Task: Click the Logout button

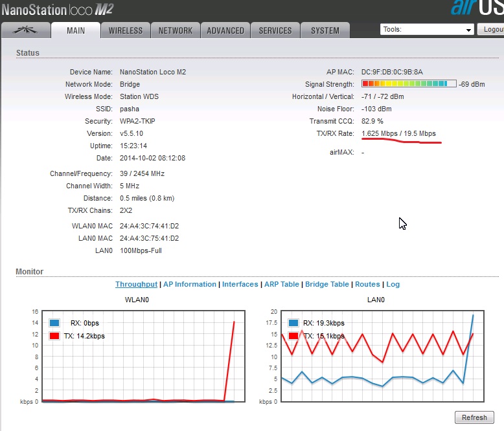Action: 491,30
